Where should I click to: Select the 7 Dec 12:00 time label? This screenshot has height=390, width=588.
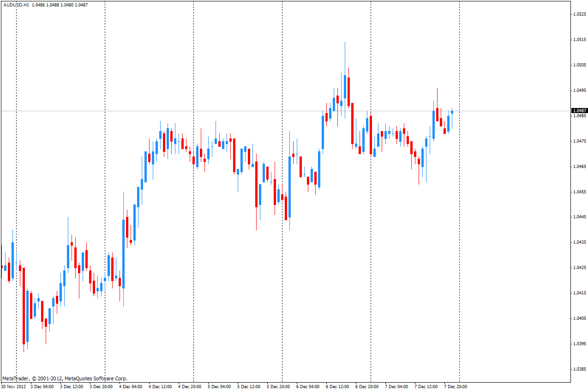click(x=426, y=386)
